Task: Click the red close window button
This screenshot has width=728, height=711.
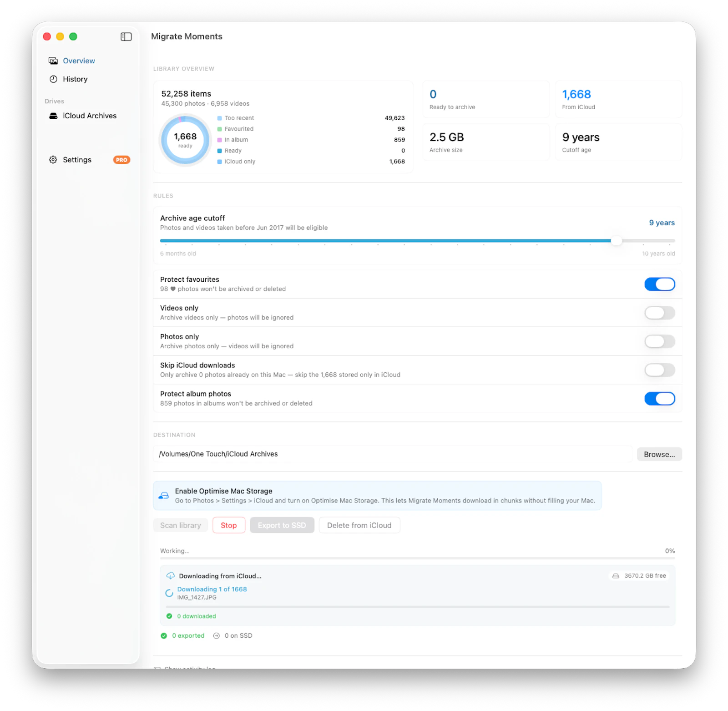Action: click(47, 37)
